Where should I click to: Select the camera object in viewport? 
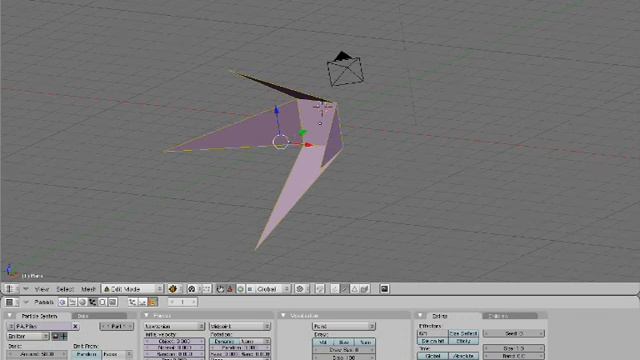tap(345, 70)
